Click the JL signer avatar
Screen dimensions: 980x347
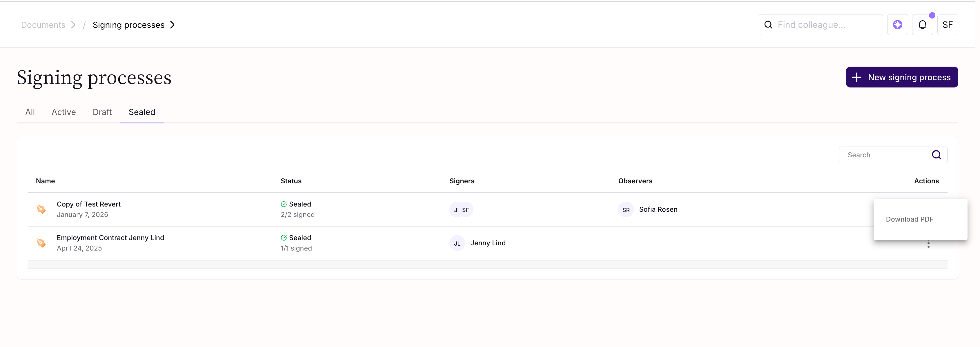pos(457,243)
